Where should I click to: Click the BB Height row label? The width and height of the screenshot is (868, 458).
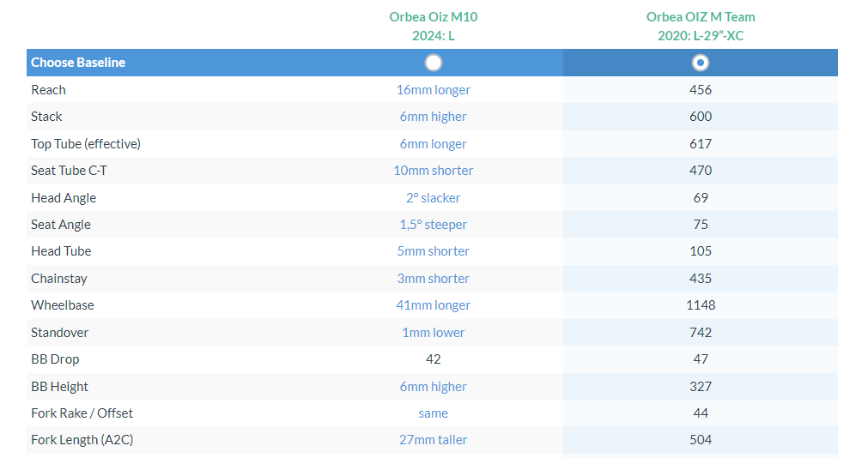pyautogui.click(x=59, y=387)
